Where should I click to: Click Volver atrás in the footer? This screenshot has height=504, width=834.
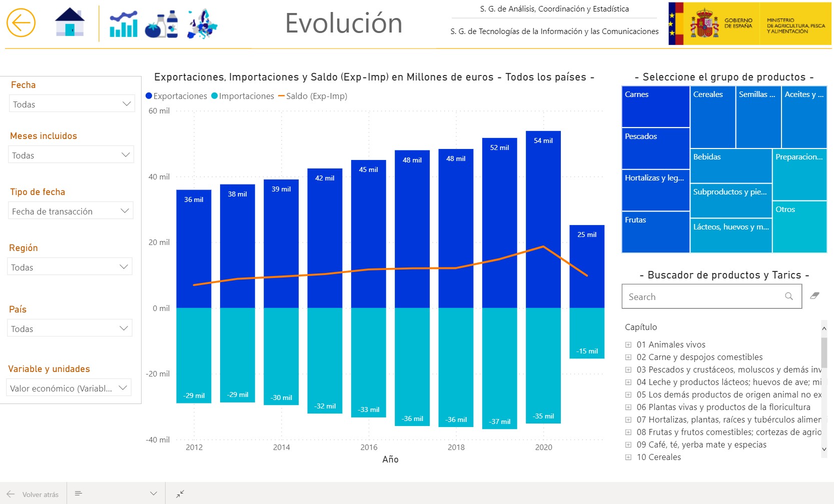33,494
